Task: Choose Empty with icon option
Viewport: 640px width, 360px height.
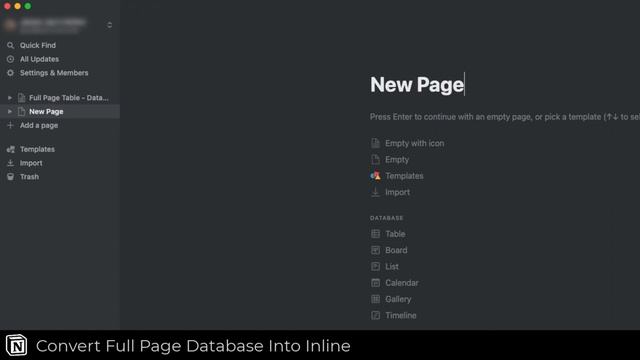Action: (x=415, y=143)
